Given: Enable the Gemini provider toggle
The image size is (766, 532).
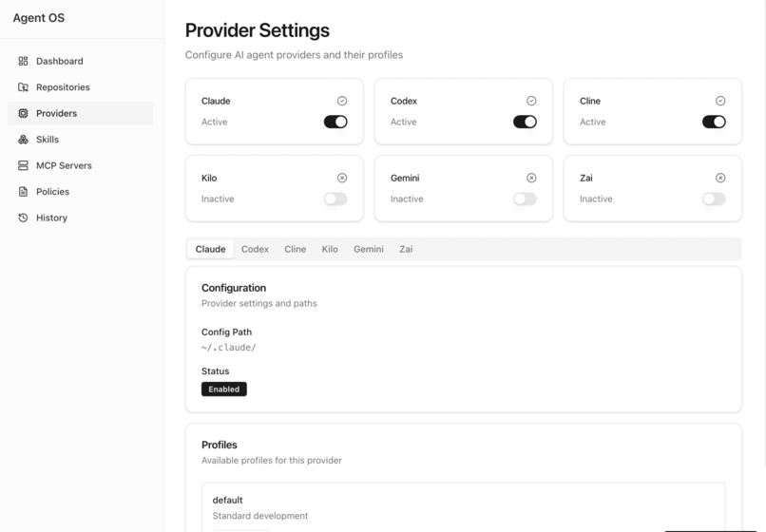Looking at the screenshot, I should coord(525,199).
